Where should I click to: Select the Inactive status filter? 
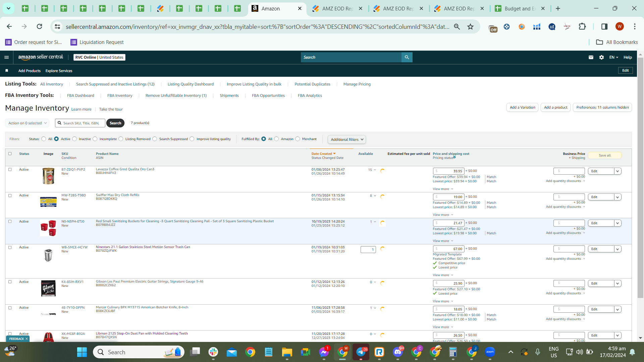pyautogui.click(x=74, y=139)
